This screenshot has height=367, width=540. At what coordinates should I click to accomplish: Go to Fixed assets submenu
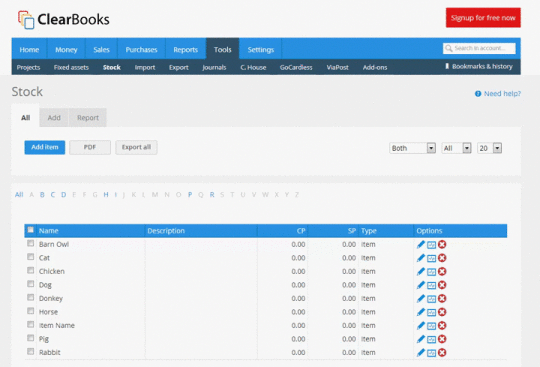pyautogui.click(x=71, y=67)
